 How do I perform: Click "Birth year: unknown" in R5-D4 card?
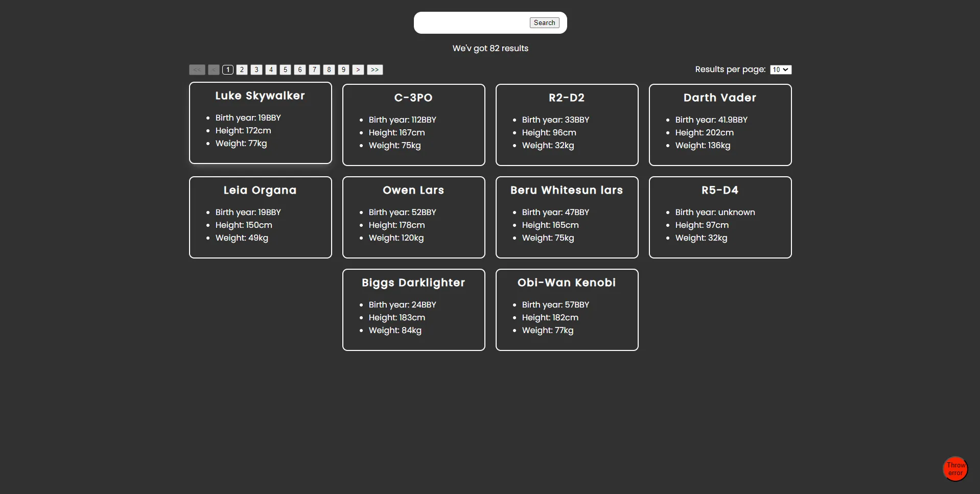click(x=715, y=212)
